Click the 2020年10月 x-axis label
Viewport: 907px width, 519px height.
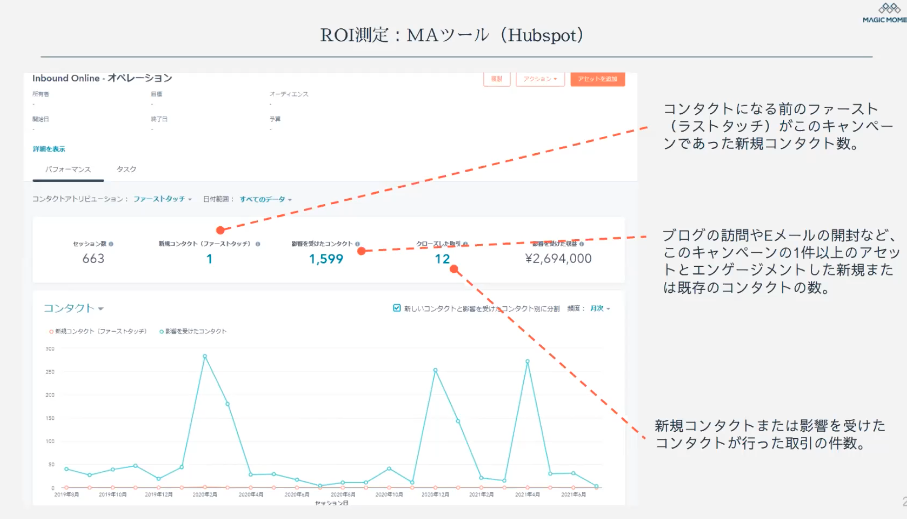[389, 495]
